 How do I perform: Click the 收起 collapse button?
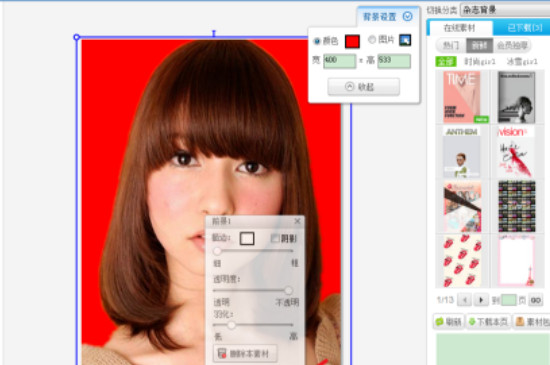click(x=363, y=87)
